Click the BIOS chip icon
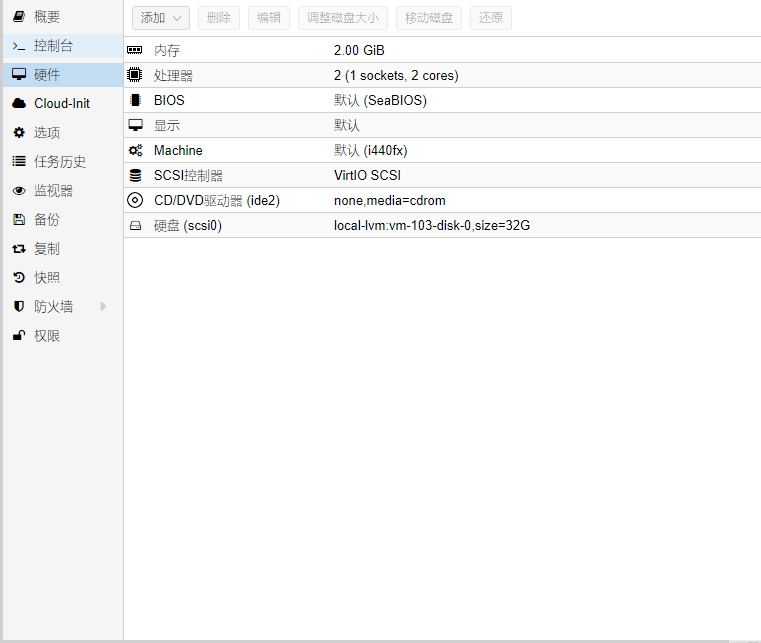The image size is (761, 643). point(135,100)
